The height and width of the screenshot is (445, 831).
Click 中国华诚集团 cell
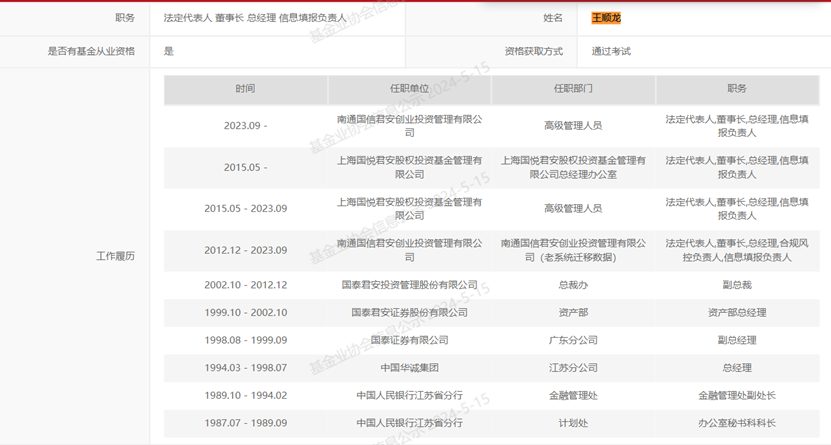(x=409, y=368)
